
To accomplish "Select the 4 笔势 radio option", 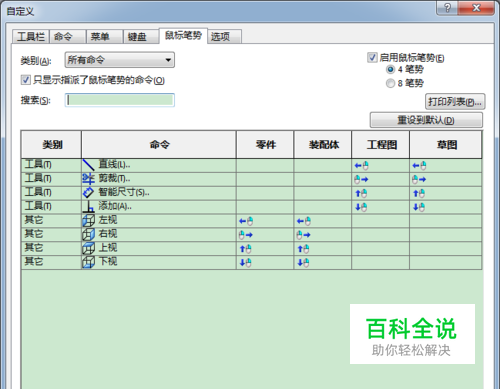I will point(390,69).
